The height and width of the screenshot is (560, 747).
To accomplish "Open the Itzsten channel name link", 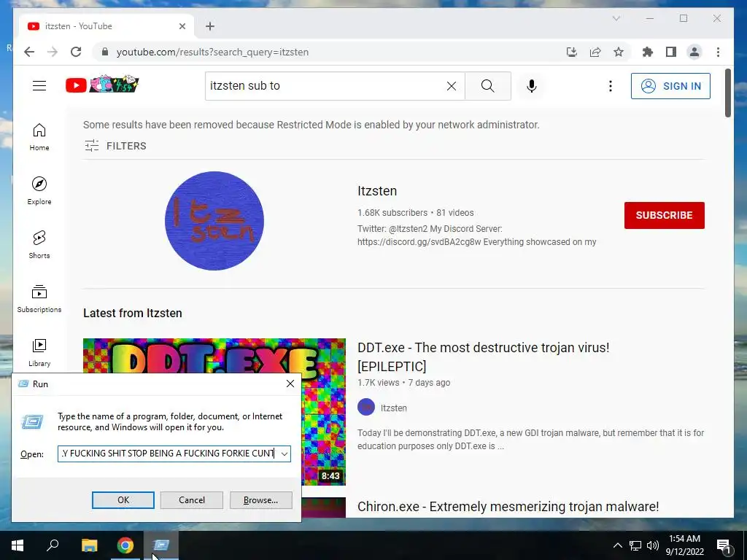I will click(x=377, y=191).
